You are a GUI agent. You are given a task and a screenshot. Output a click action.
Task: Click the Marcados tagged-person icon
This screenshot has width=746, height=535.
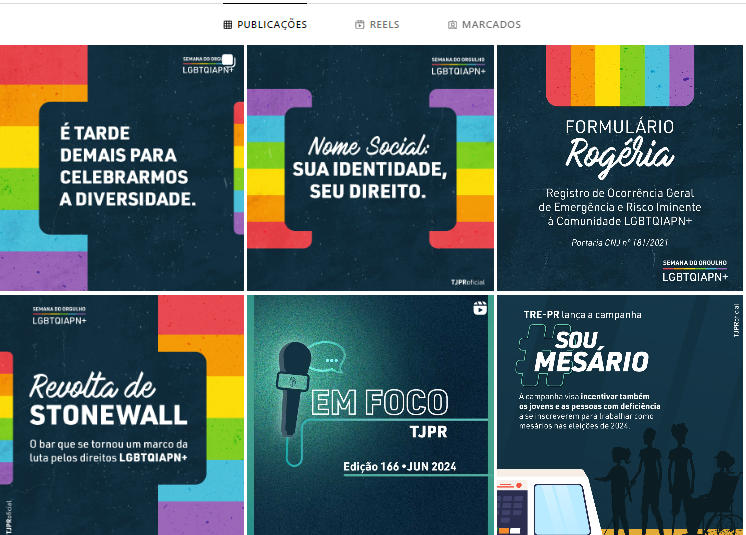(x=452, y=25)
